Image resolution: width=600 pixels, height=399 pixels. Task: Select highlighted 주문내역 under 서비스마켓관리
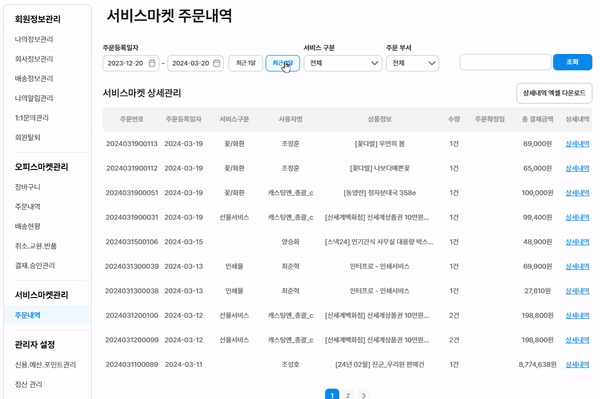[27, 315]
